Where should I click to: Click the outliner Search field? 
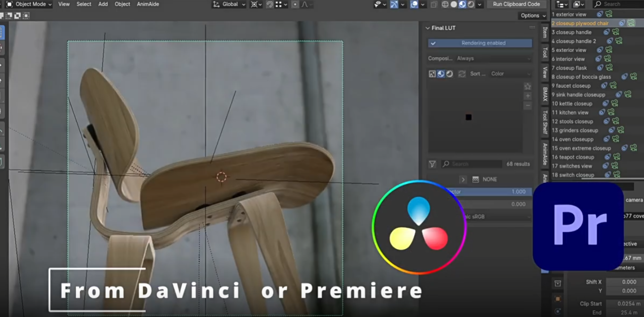coord(618,4)
